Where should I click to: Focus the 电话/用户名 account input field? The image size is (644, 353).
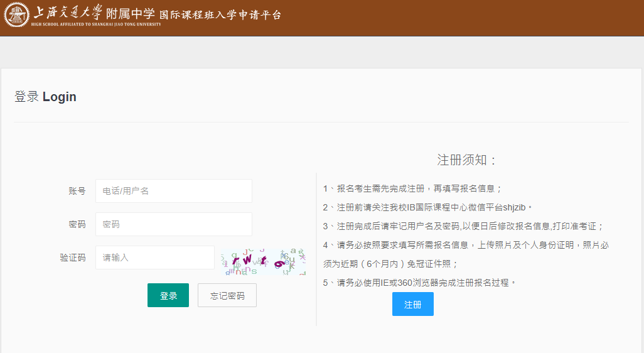tap(173, 191)
